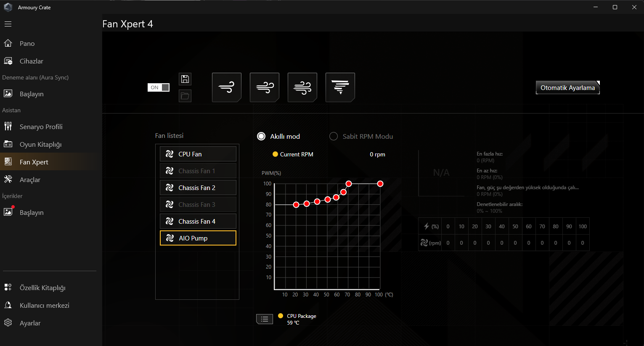Click the load profile folder icon
The height and width of the screenshot is (346, 644).
pyautogui.click(x=185, y=96)
